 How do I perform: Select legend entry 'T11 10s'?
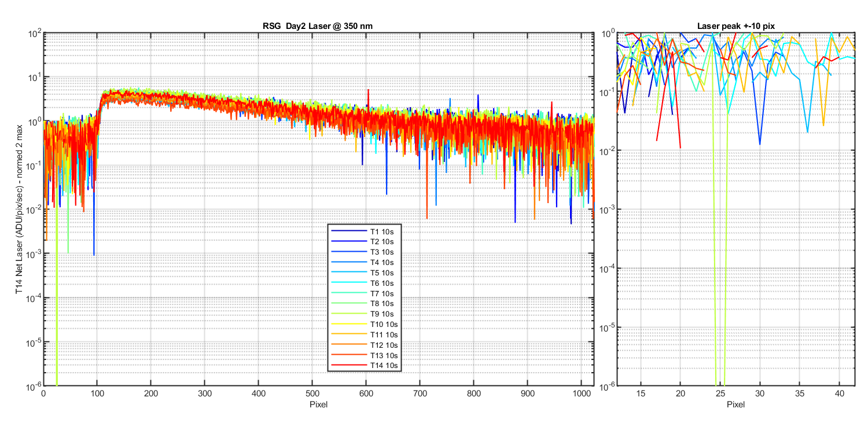[x=366, y=334]
